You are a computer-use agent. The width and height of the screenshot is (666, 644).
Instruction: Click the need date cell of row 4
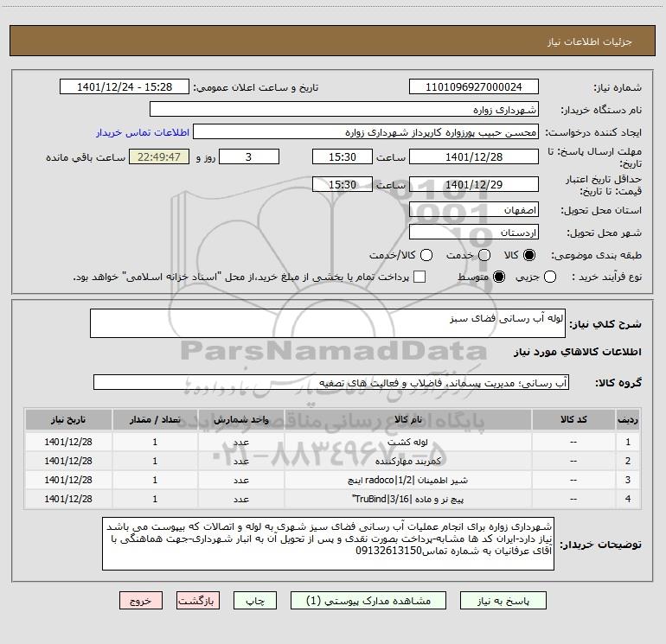68,499
